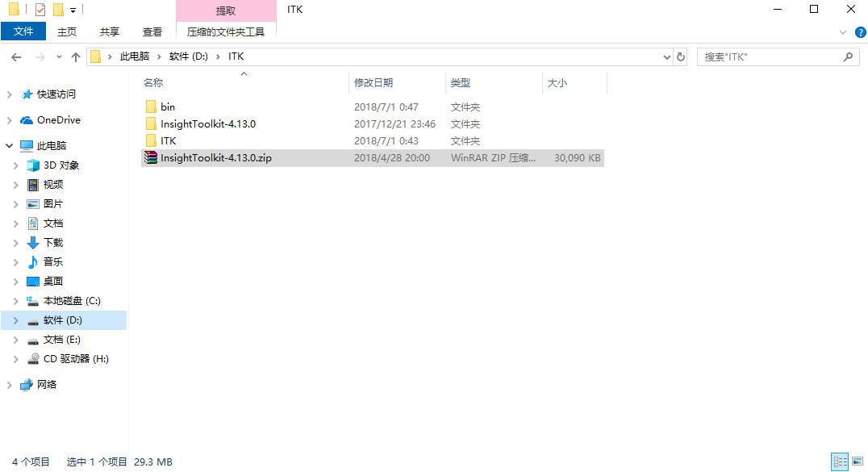The image size is (868, 472).
Task: Enable details view in status bar
Action: 840,462
